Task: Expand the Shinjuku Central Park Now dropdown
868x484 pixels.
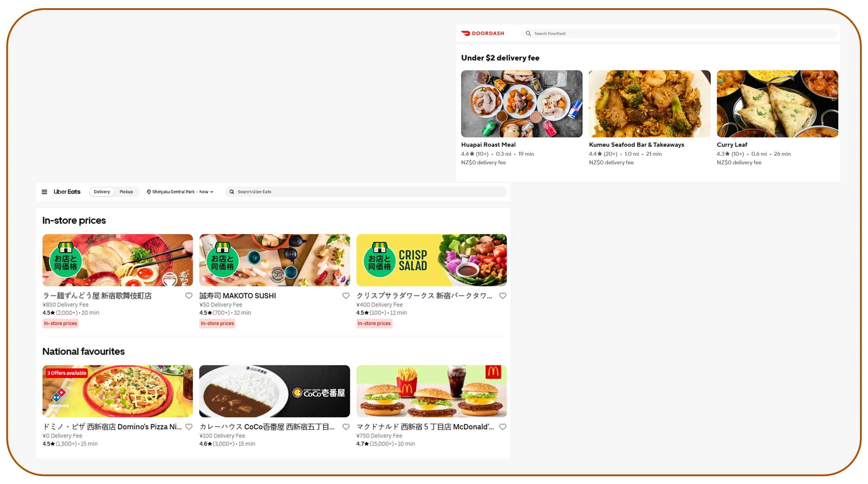Action: click(211, 192)
